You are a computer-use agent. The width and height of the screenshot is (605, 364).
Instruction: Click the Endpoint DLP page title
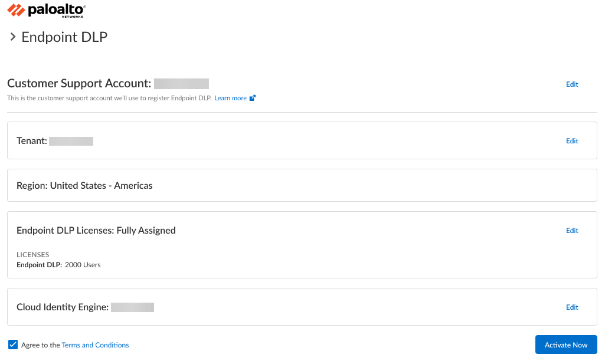pyautogui.click(x=64, y=37)
